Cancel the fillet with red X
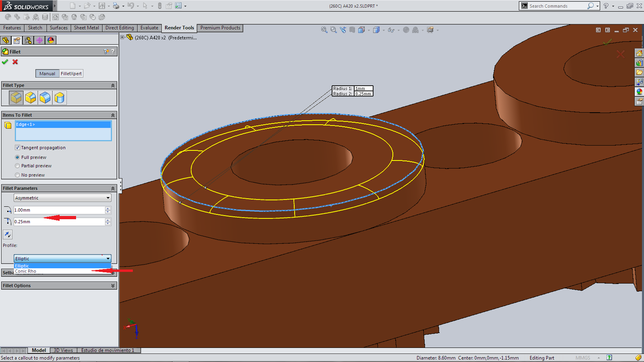The image size is (644, 362). tap(15, 62)
